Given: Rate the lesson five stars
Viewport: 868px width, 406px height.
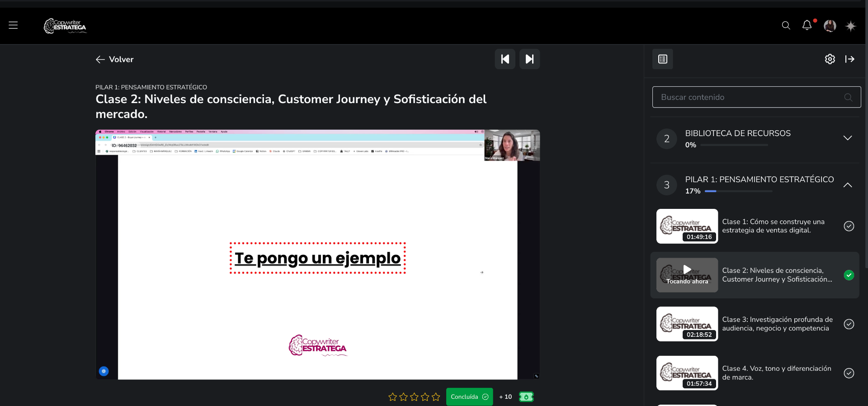Looking at the screenshot, I should [436, 397].
